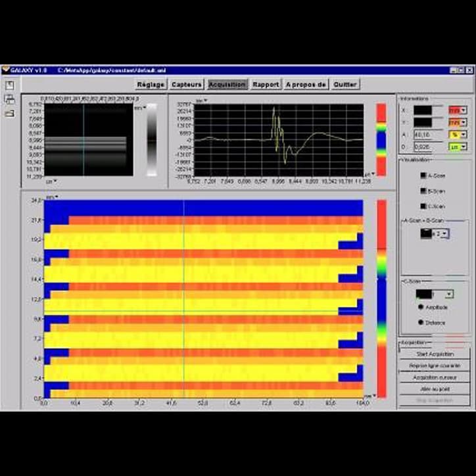Toggle the B-Scan visualisation checkbox

423,191
